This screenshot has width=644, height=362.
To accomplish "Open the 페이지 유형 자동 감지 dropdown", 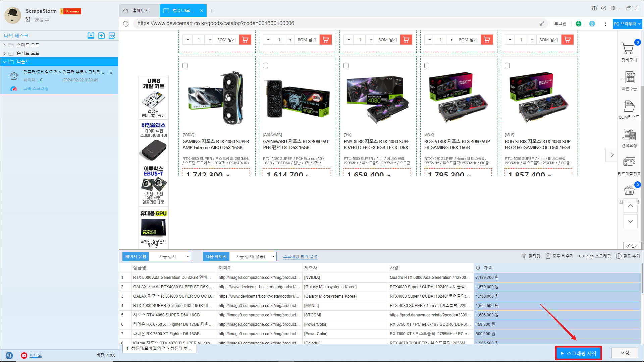I will tap(170, 256).
